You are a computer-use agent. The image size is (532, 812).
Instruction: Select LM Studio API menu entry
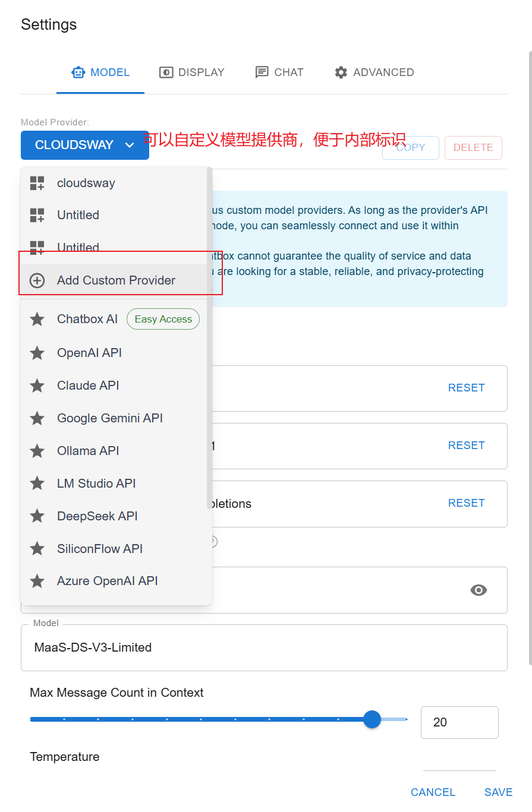[96, 484]
